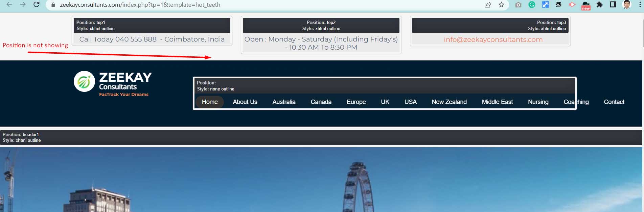
Task: Open the New Zealand menu item
Action: 449,102
